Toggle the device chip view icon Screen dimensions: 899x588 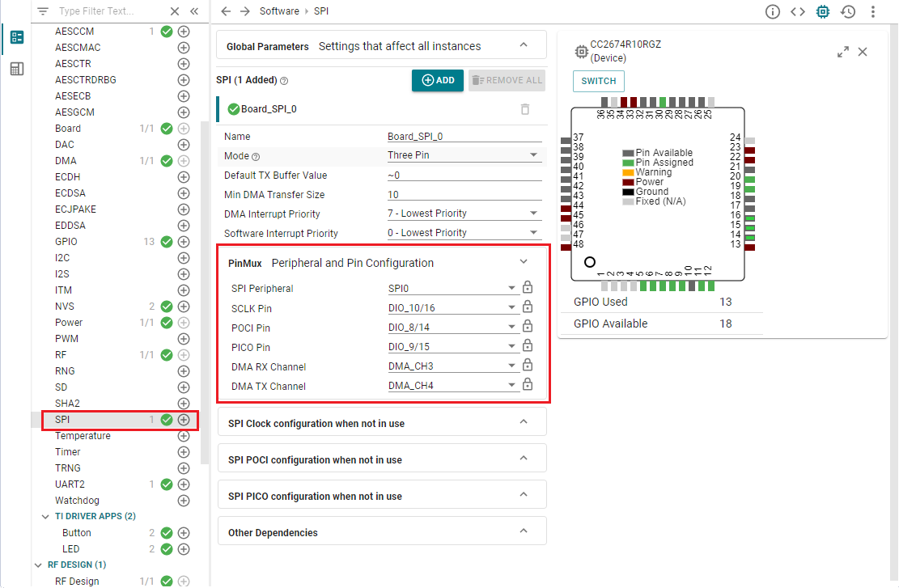click(x=823, y=11)
